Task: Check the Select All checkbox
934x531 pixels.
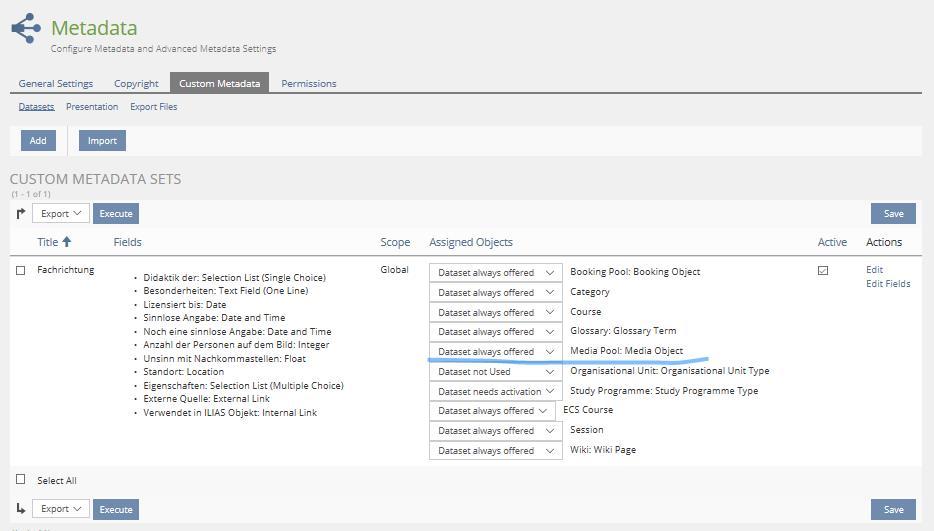Action: point(21,480)
